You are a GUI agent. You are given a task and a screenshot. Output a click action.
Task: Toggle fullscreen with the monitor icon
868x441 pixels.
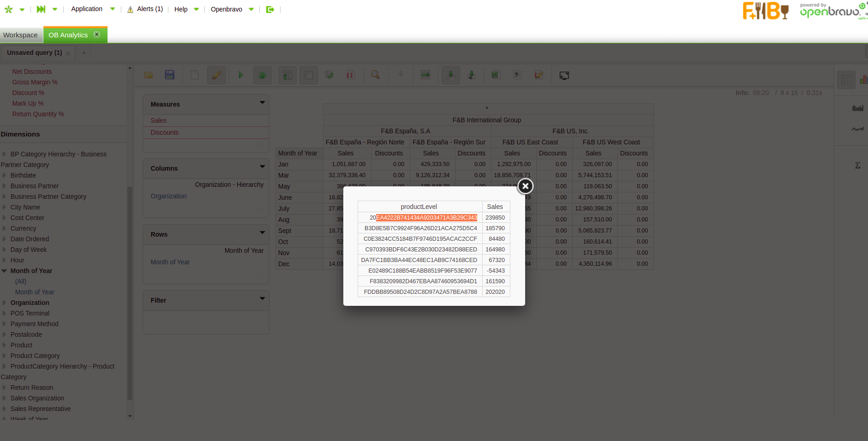point(564,76)
